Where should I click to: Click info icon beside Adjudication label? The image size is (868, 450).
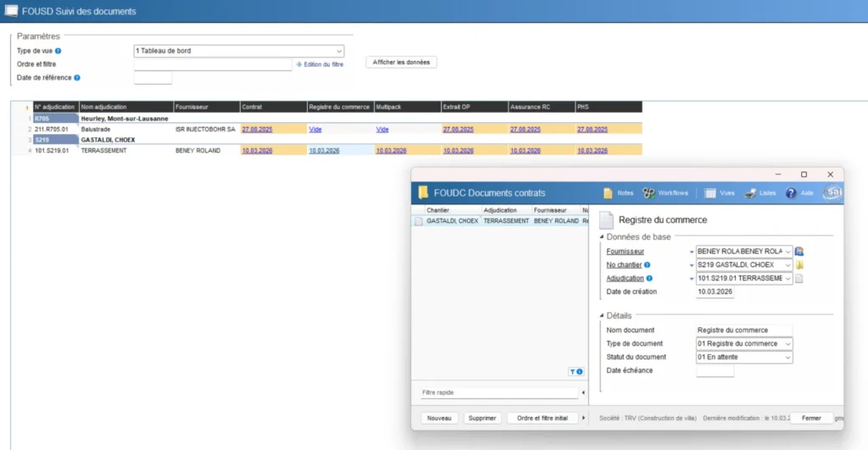click(649, 279)
